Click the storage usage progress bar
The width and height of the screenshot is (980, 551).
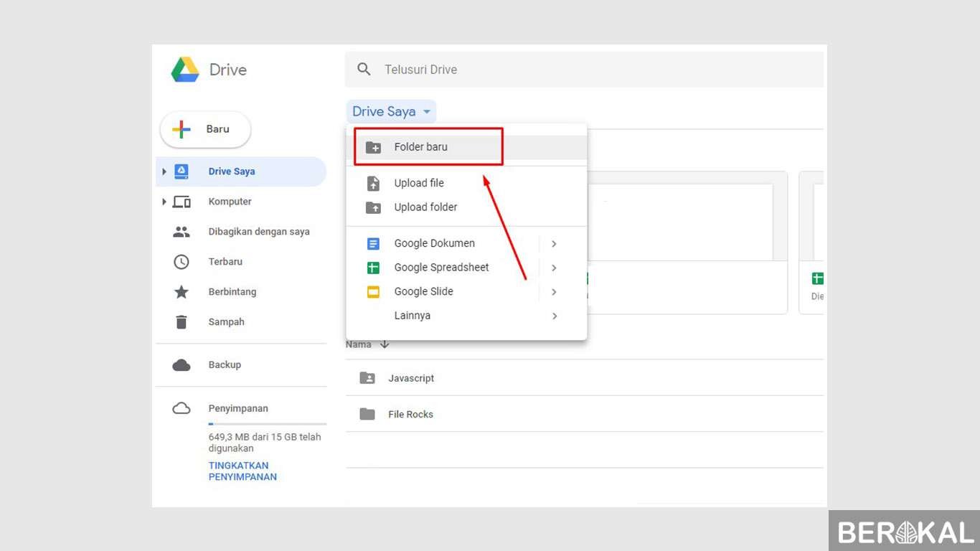pos(267,424)
